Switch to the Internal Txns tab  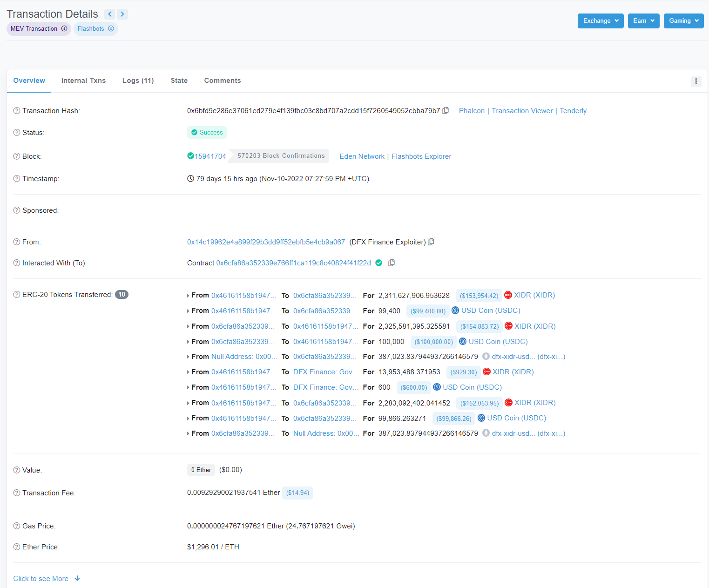83,81
